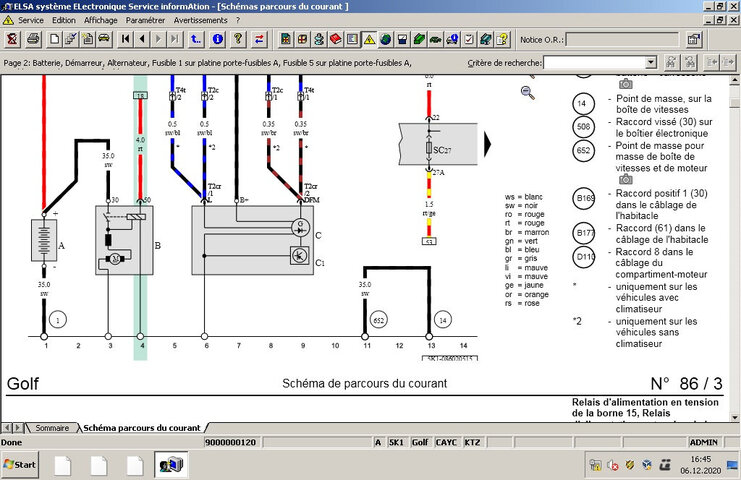
Task: Click the documents with checkmark icon
Action: [71, 39]
